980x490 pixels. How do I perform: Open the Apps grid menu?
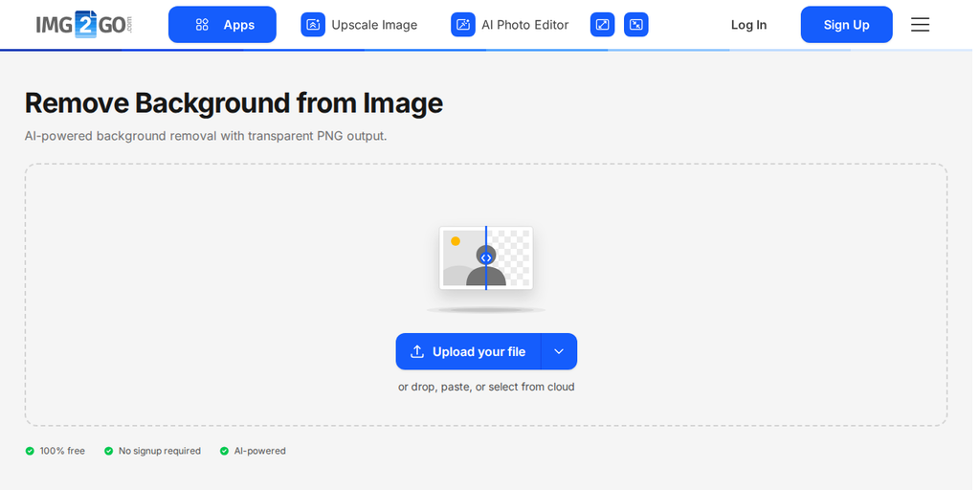[x=222, y=25]
